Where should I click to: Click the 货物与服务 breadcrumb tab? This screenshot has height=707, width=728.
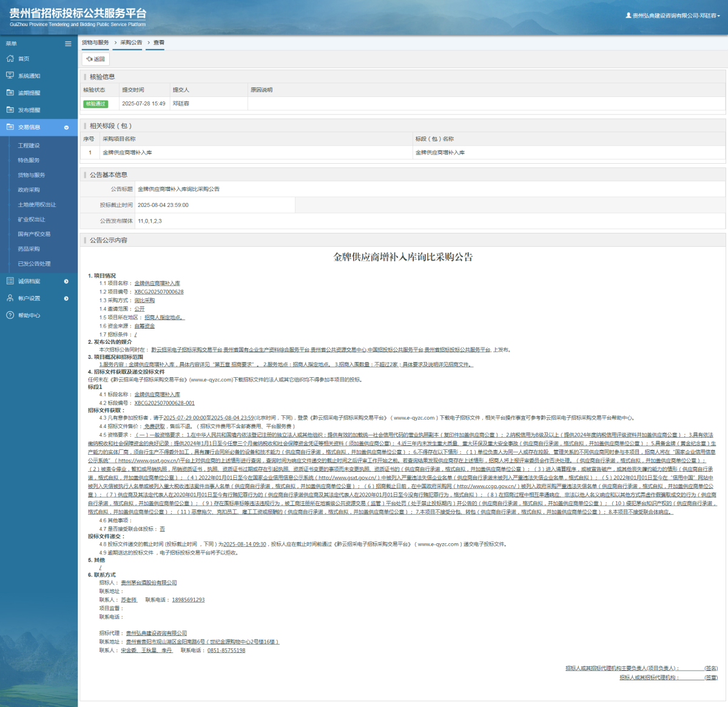95,42
